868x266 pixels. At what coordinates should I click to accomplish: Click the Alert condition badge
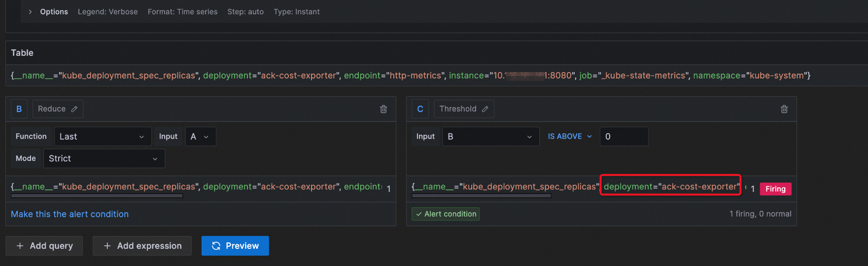446,214
